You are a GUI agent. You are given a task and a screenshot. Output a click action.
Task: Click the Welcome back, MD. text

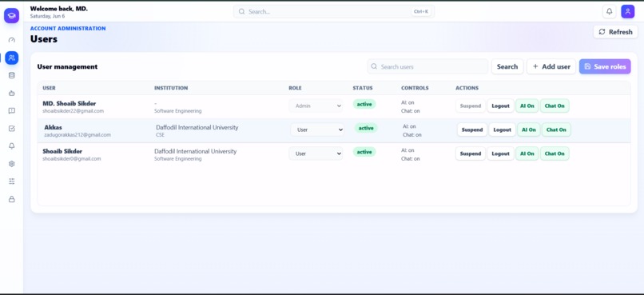[x=59, y=8]
